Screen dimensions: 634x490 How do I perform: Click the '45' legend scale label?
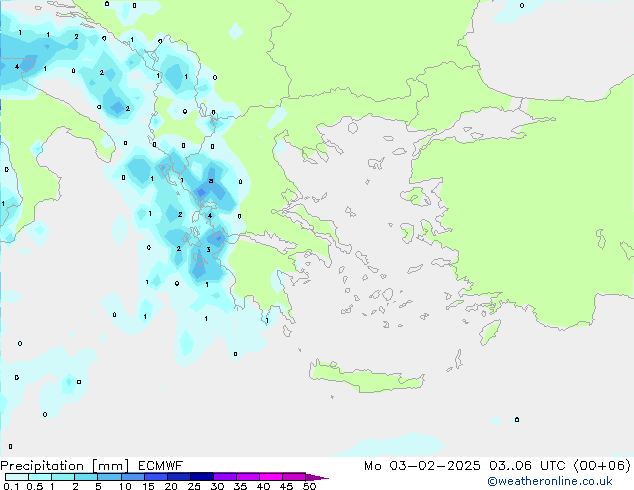click(286, 486)
